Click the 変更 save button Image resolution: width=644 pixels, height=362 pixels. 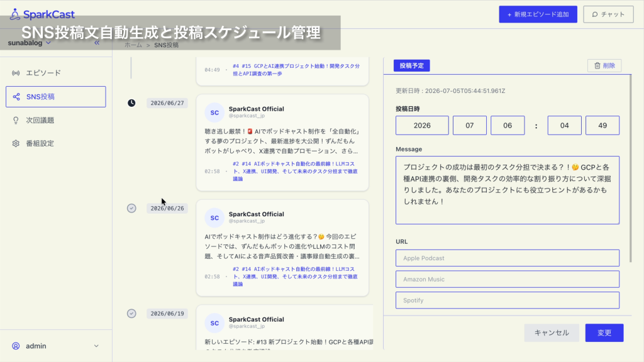coord(604,333)
